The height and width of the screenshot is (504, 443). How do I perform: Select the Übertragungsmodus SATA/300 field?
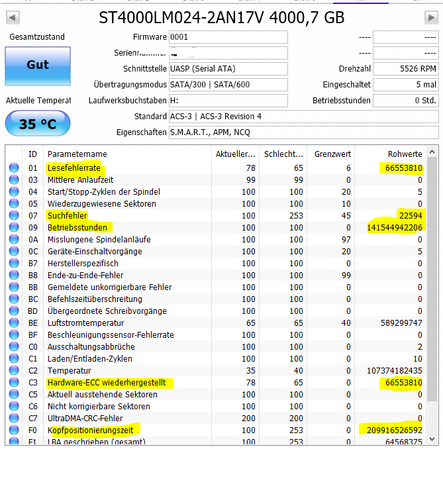[x=228, y=85]
